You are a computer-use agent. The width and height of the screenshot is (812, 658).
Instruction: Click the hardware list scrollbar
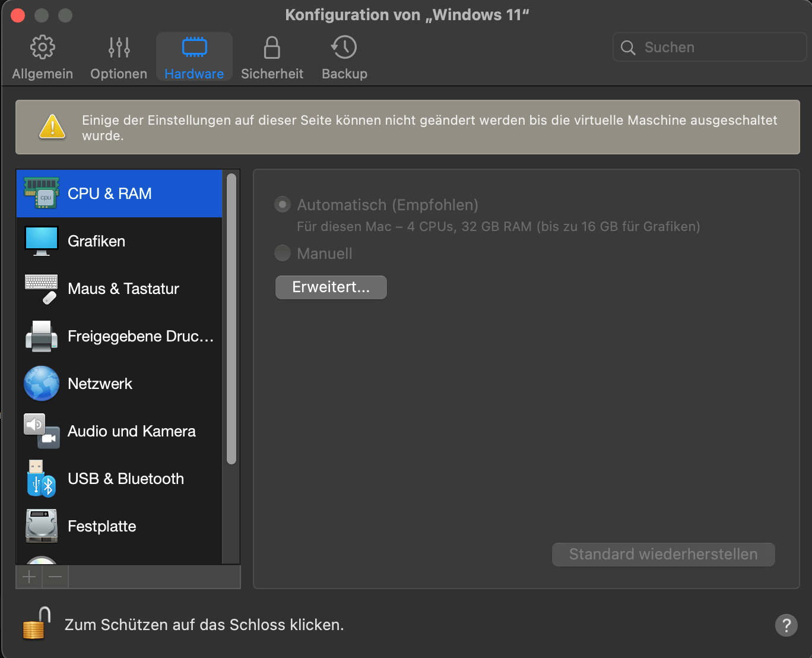(x=231, y=319)
